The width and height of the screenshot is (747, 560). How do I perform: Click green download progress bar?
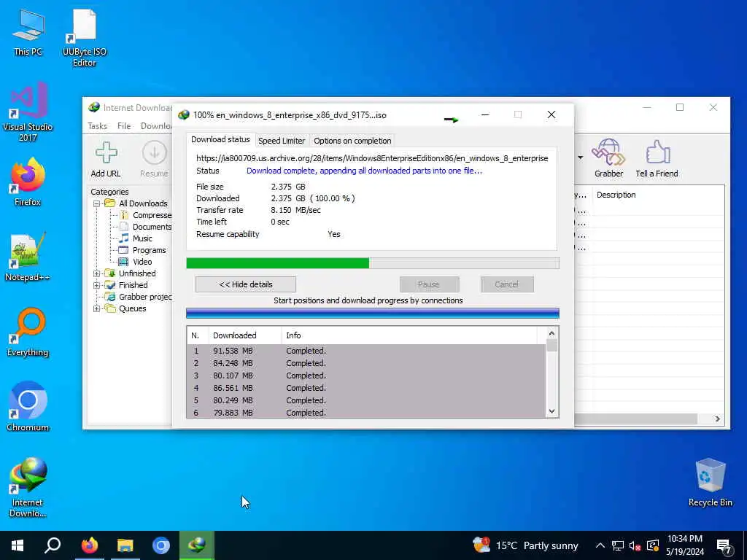coord(373,263)
